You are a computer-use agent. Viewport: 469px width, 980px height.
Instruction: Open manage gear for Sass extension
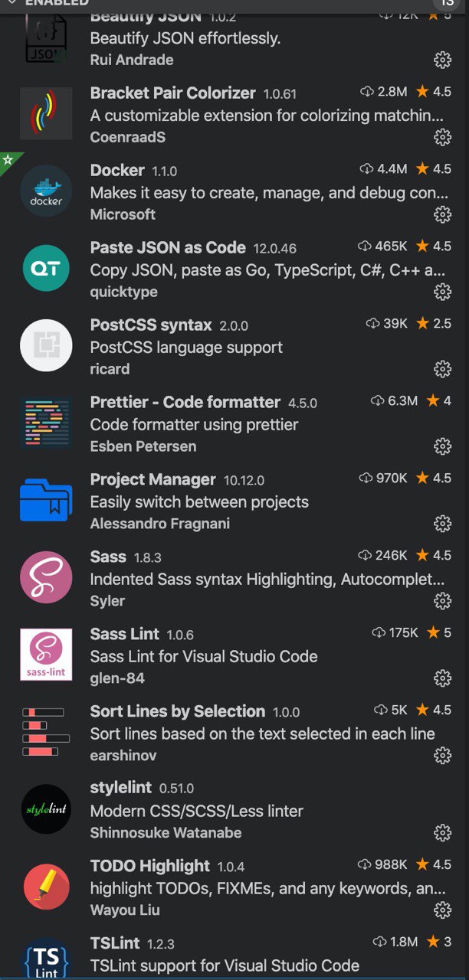[442, 601]
